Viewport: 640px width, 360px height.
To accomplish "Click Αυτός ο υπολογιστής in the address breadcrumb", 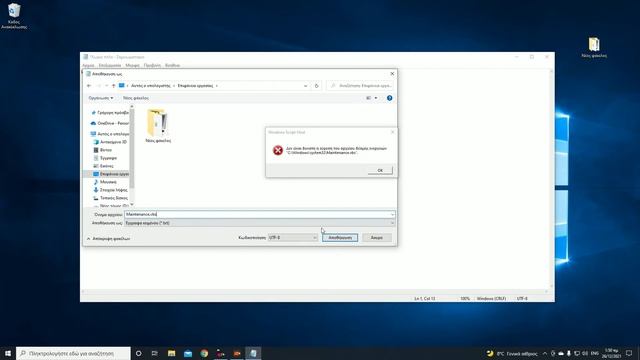I will pos(150,86).
